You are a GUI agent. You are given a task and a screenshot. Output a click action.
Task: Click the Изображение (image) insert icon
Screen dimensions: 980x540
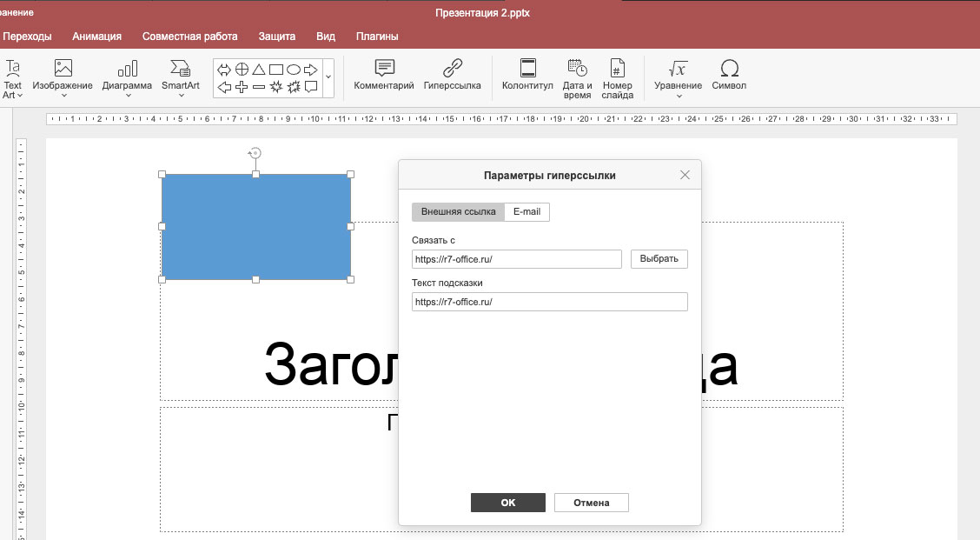(63, 68)
